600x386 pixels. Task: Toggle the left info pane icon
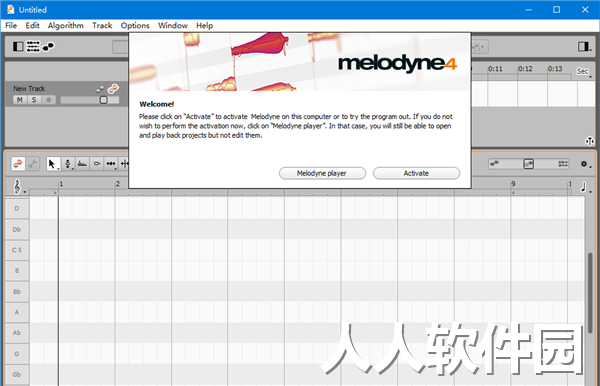tap(18, 47)
